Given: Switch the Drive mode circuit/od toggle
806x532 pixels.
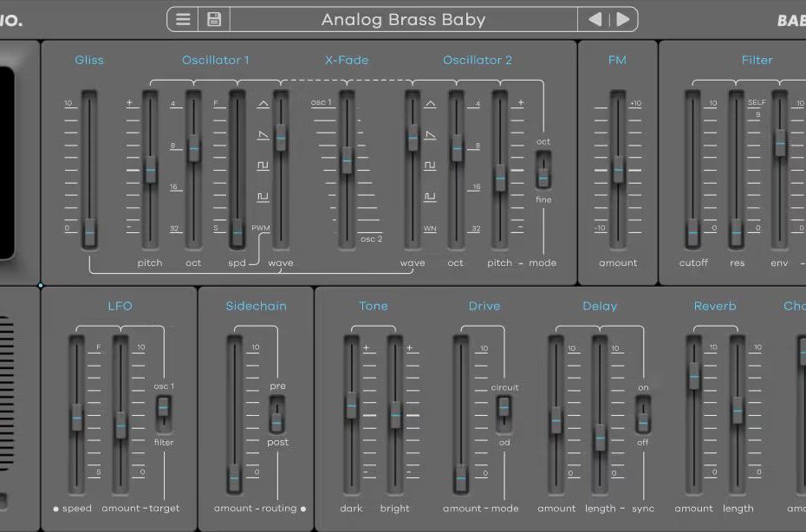Looking at the screenshot, I should (x=504, y=413).
